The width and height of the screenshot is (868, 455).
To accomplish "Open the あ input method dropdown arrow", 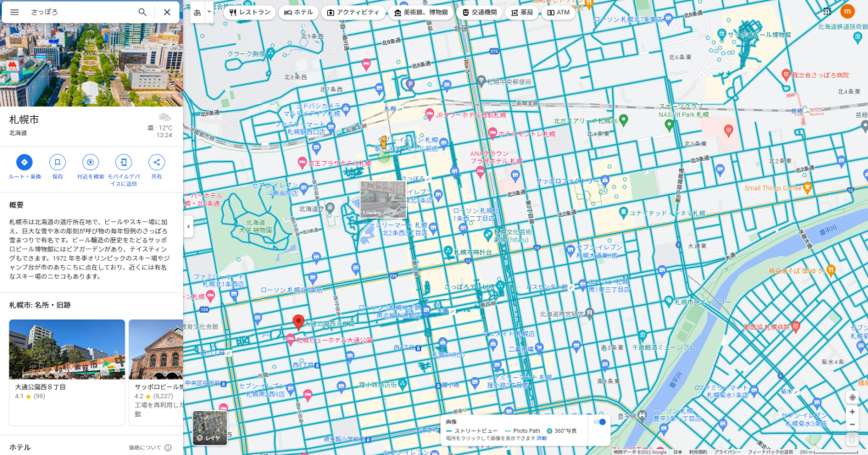I will tap(209, 12).
